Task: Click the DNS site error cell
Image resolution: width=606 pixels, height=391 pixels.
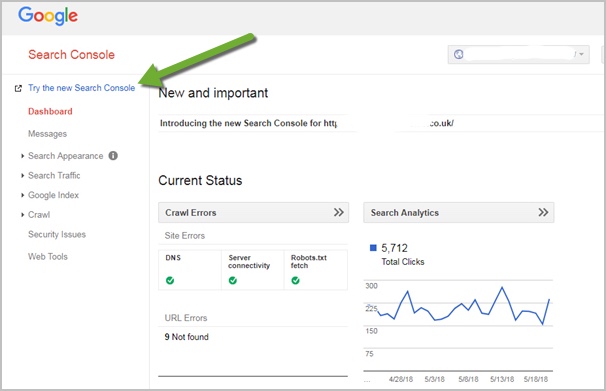Action: pos(190,270)
